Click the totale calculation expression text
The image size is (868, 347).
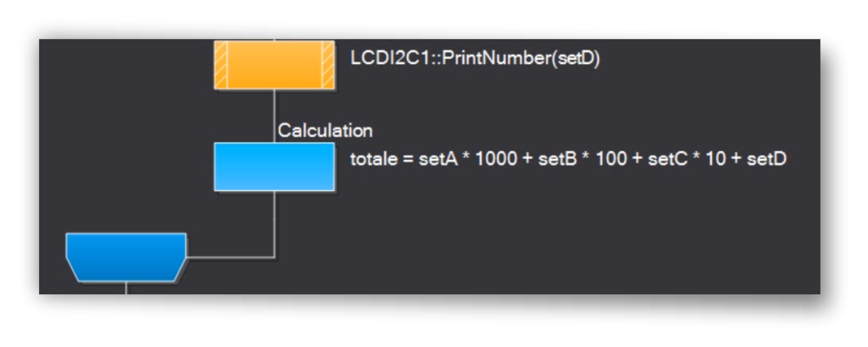pyautogui.click(x=568, y=159)
